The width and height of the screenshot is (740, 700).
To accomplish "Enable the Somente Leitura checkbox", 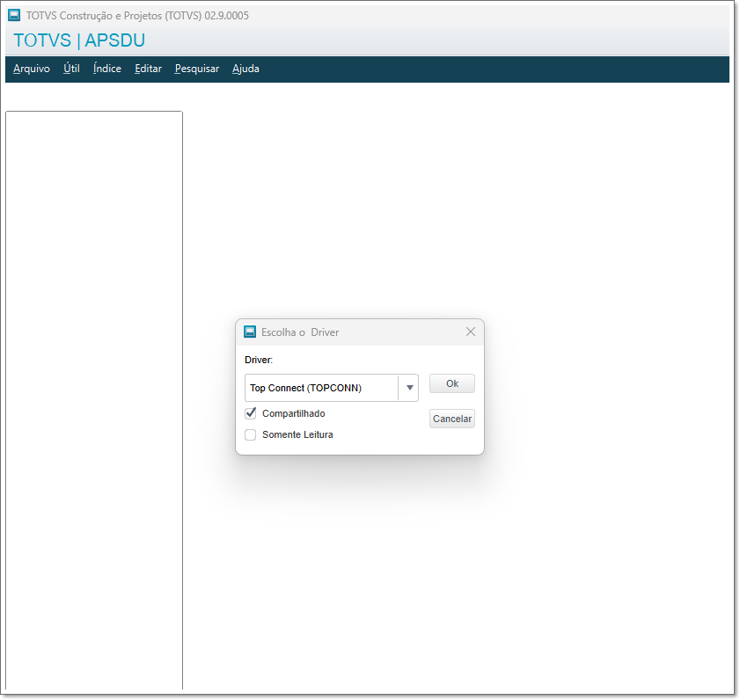I will (x=251, y=435).
